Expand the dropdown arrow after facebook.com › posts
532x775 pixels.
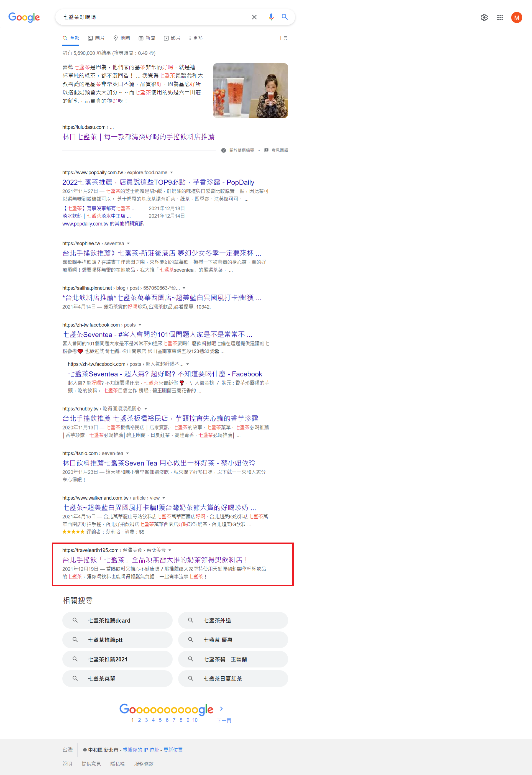click(140, 325)
